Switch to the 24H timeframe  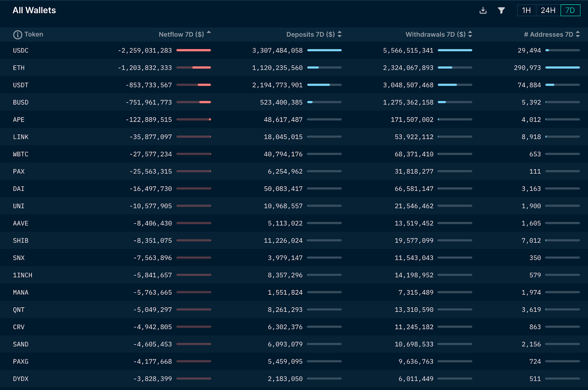tap(548, 10)
